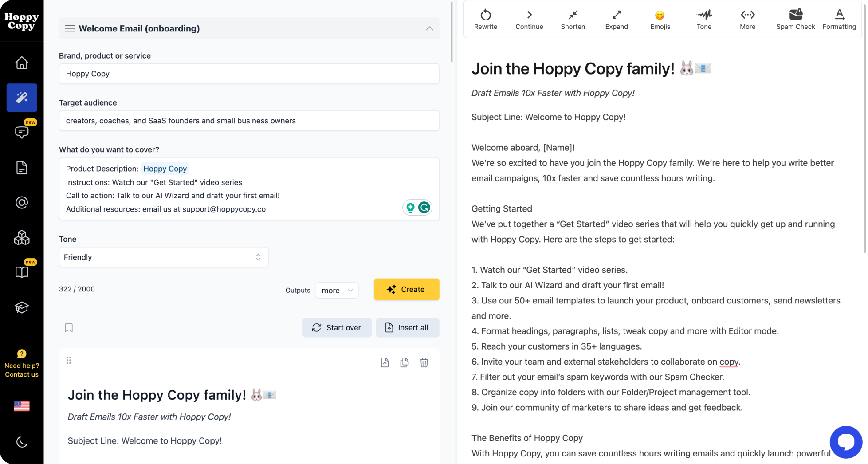Go to Home via the sidebar icon

(x=21, y=63)
